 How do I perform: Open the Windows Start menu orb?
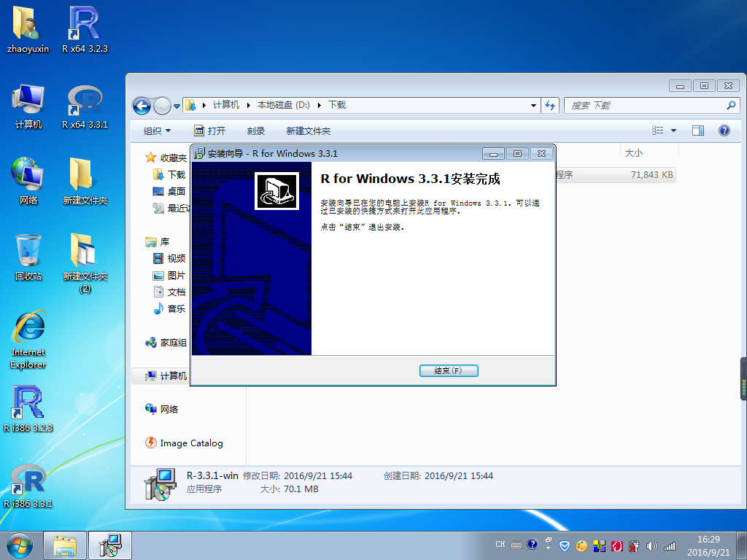coord(20,545)
